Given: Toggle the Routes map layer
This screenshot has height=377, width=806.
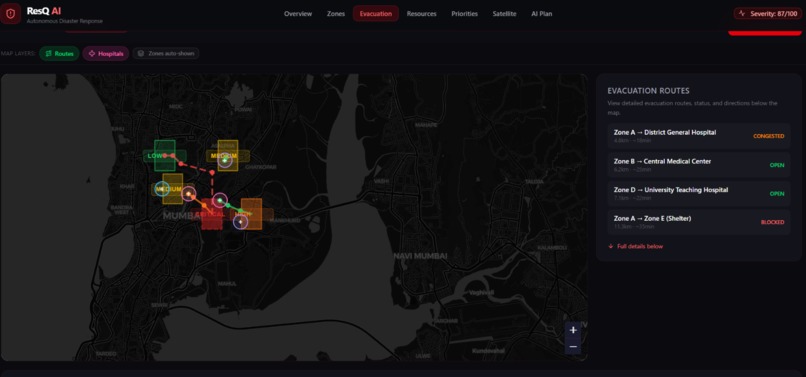Looking at the screenshot, I should tap(60, 53).
